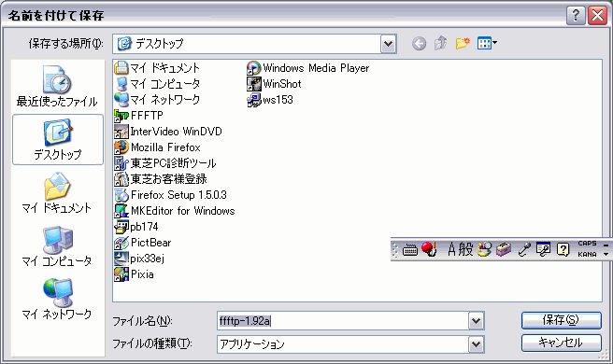Open the view menu icon

487,43
